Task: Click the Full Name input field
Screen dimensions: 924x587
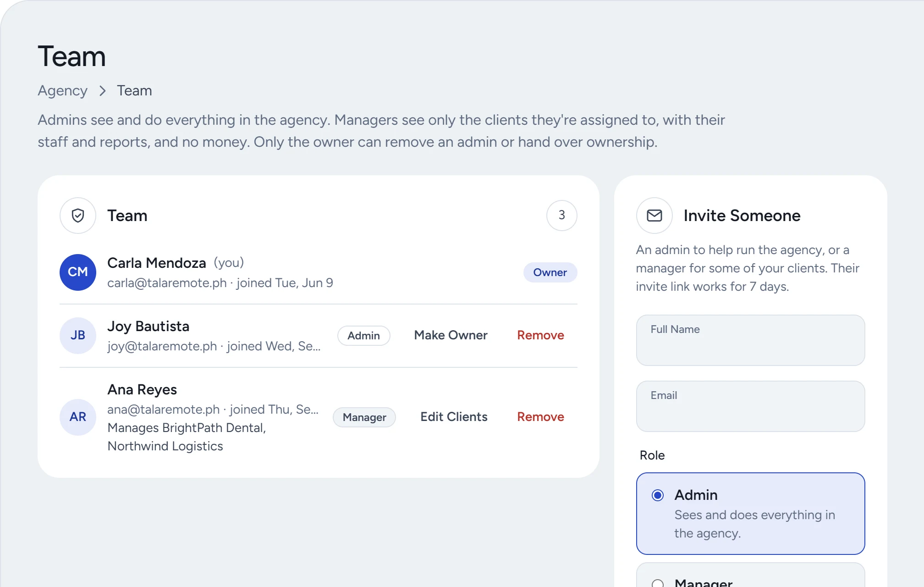Action: (x=750, y=340)
